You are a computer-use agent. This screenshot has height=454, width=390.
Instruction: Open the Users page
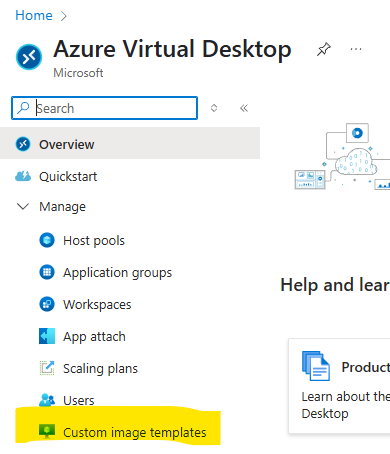[79, 400]
